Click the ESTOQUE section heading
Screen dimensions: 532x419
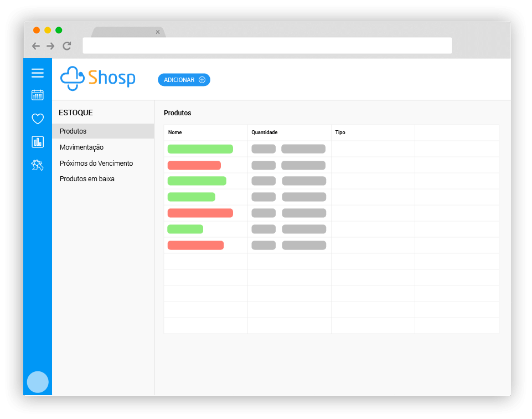[x=76, y=113]
